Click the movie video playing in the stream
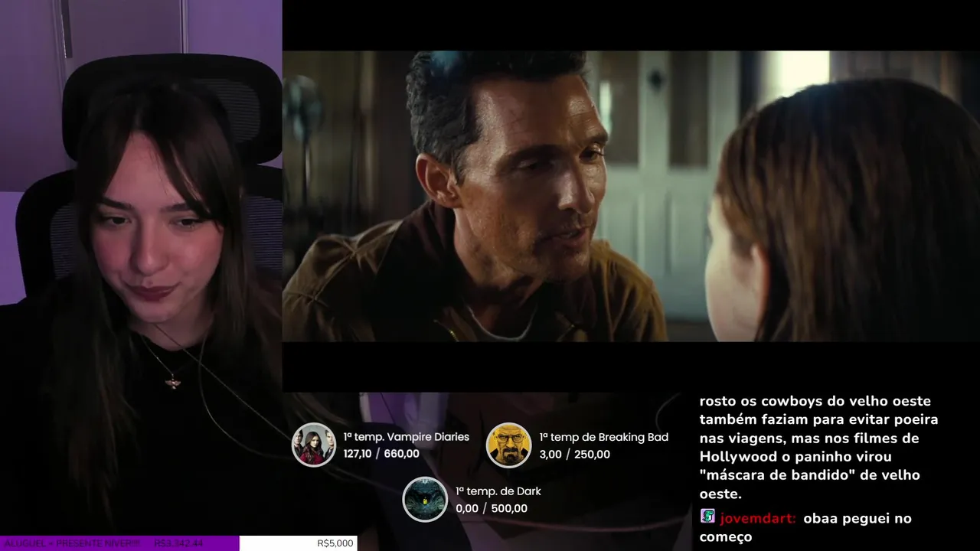The image size is (980, 551). click(x=631, y=196)
